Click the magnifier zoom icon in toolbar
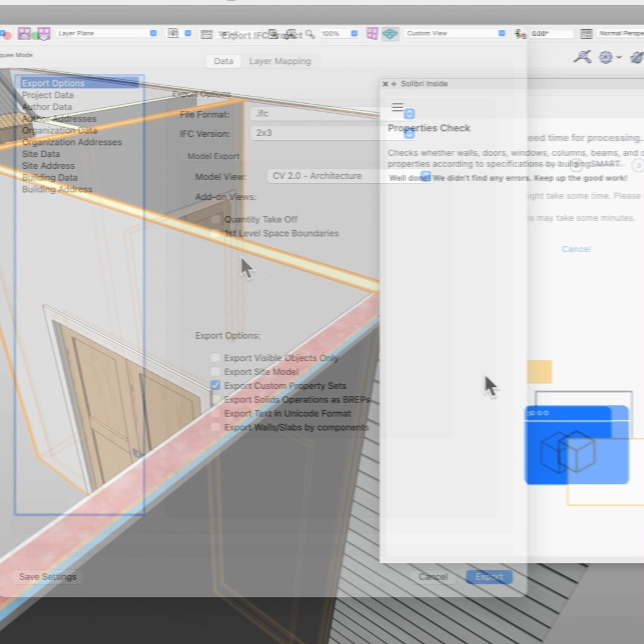Image resolution: width=644 pixels, height=644 pixels. 310,33
